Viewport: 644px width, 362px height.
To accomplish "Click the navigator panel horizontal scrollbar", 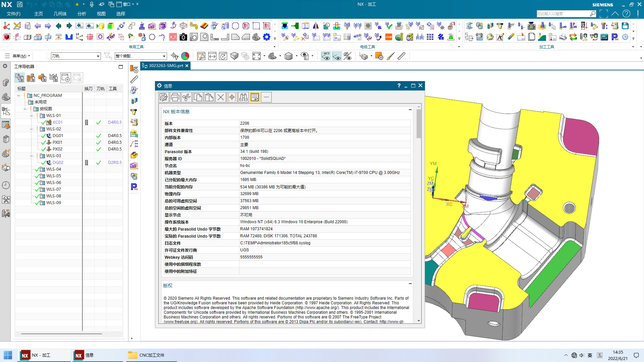I will [x=61, y=334].
